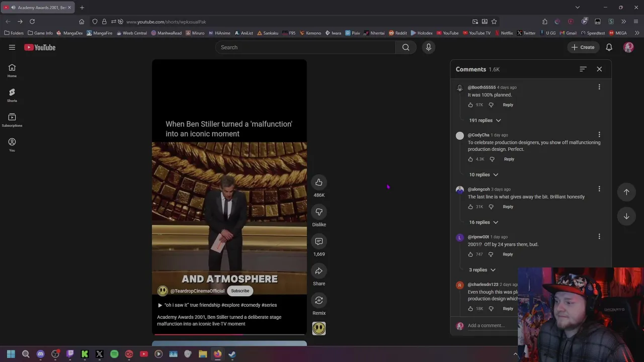Reload the page in the browser toolbar
644x362 pixels.
tap(32, 22)
